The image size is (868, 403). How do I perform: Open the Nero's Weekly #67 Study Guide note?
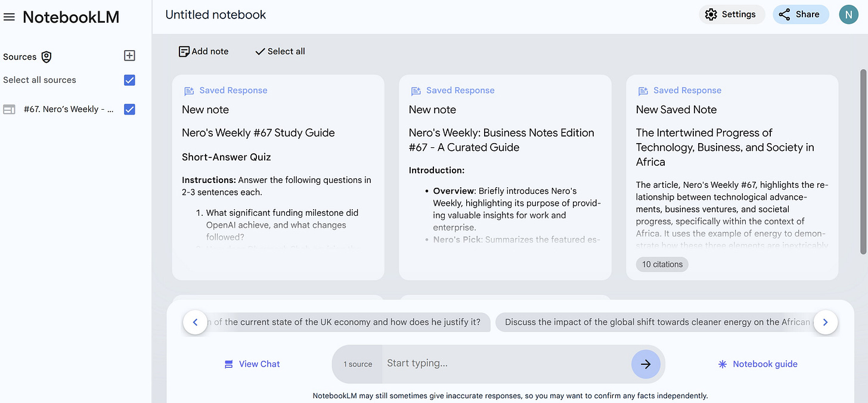(278, 177)
